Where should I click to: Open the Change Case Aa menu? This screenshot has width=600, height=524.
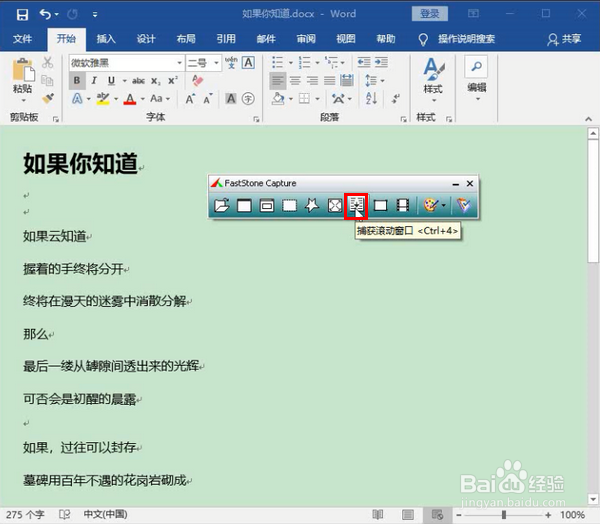[160, 99]
